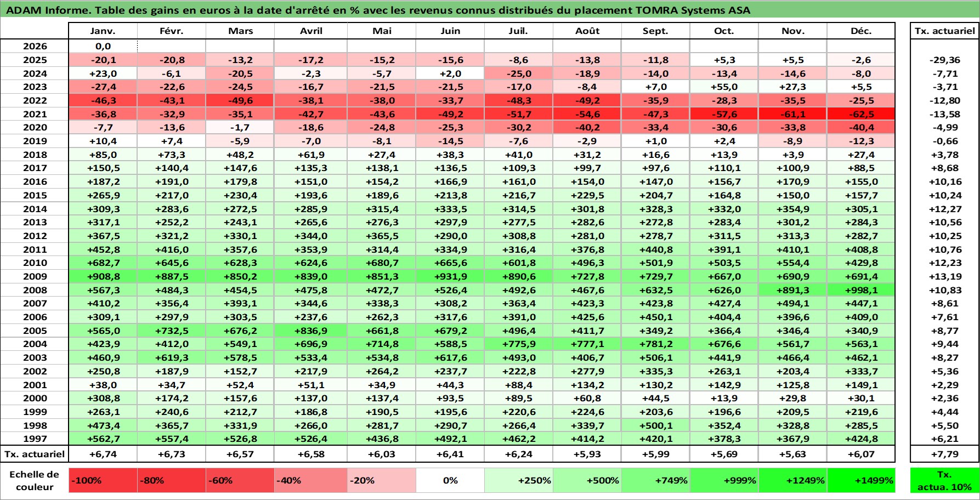Click the '+55,0' cell in October 2023
The height and width of the screenshot is (500, 980).
[x=724, y=87]
